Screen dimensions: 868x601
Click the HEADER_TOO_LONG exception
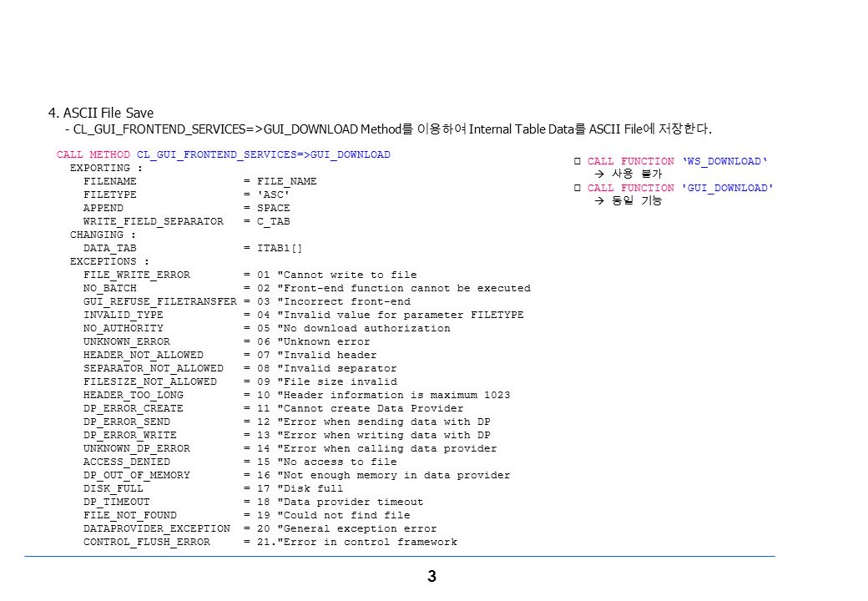(134, 395)
